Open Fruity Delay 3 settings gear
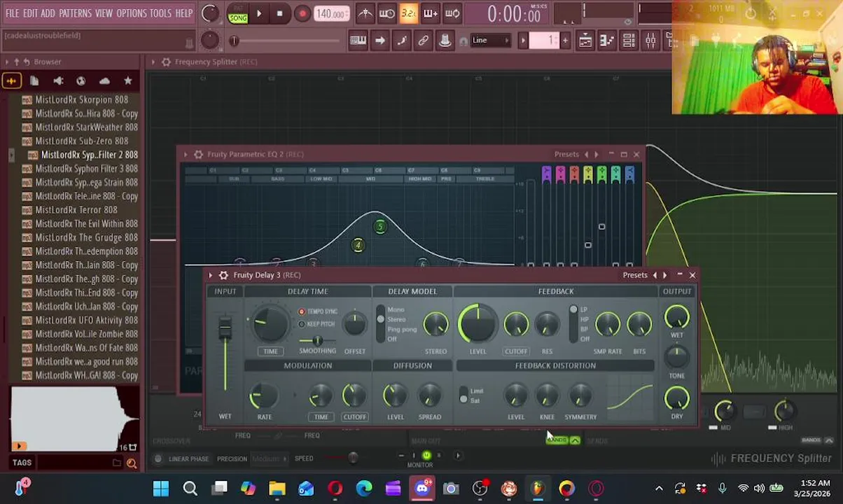Image resolution: width=843 pixels, height=504 pixels. point(223,275)
